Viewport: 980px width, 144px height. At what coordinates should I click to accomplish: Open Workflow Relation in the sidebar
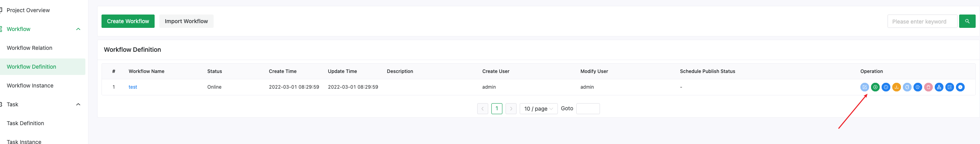click(x=30, y=48)
